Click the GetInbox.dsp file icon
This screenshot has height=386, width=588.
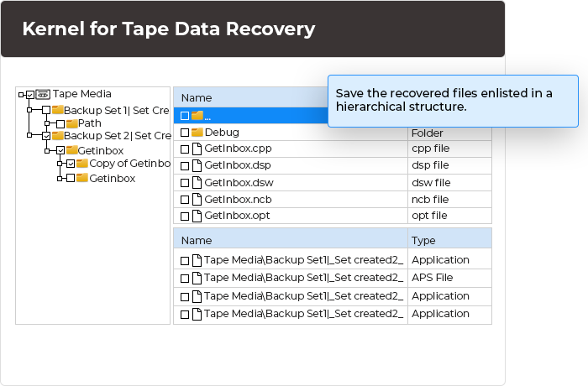197,165
